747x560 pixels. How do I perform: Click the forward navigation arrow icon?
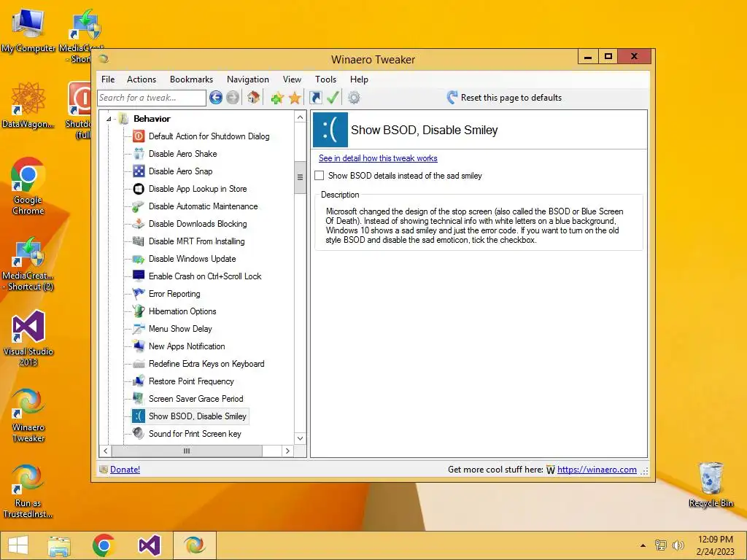point(233,98)
